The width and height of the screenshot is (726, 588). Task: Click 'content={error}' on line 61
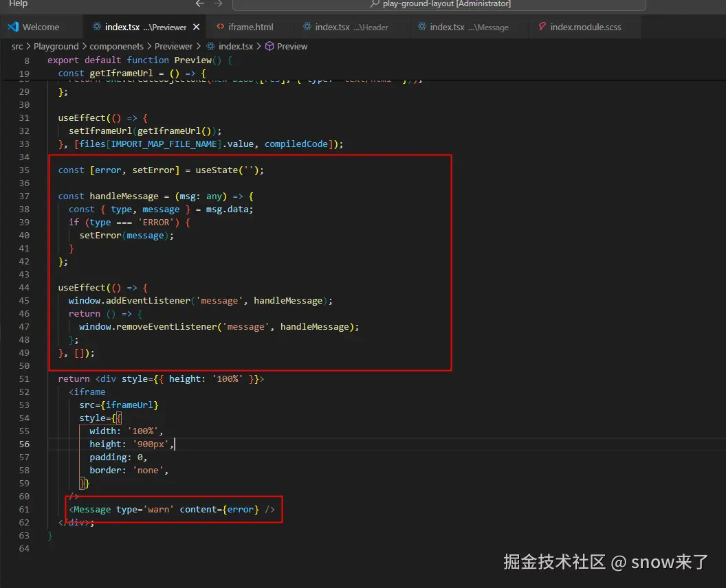pos(219,510)
